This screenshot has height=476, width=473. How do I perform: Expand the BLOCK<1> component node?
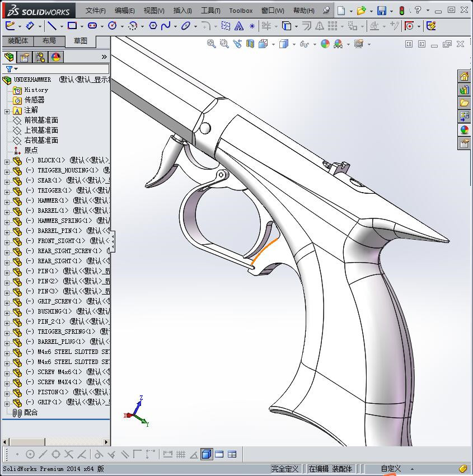pos(7,162)
